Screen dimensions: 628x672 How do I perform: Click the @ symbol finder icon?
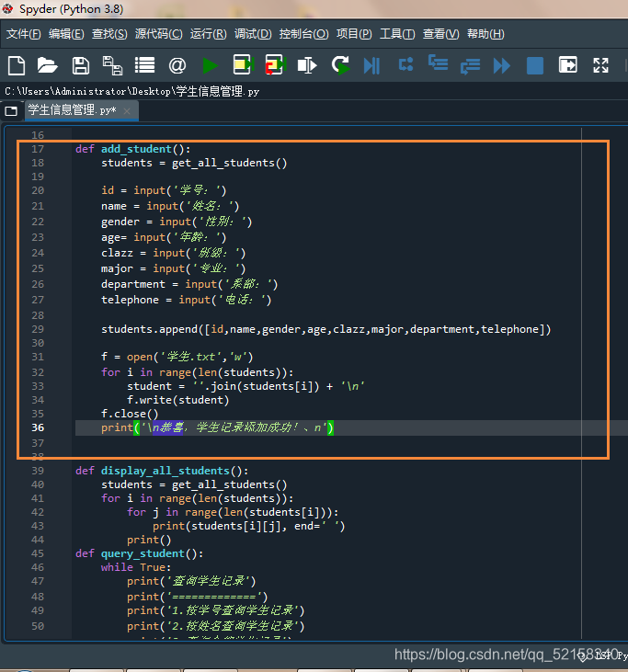tap(177, 65)
